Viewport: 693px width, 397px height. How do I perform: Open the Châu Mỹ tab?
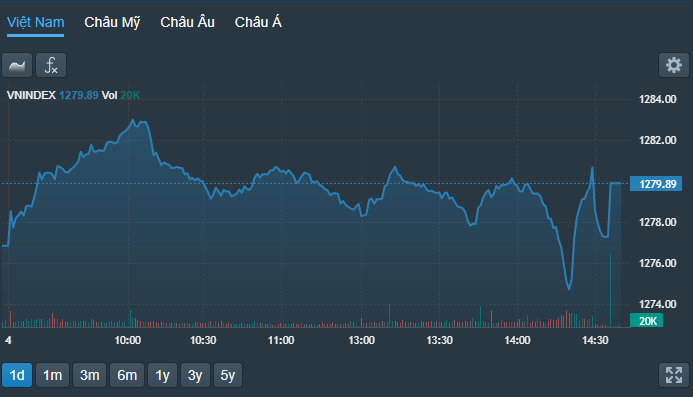tap(112, 23)
